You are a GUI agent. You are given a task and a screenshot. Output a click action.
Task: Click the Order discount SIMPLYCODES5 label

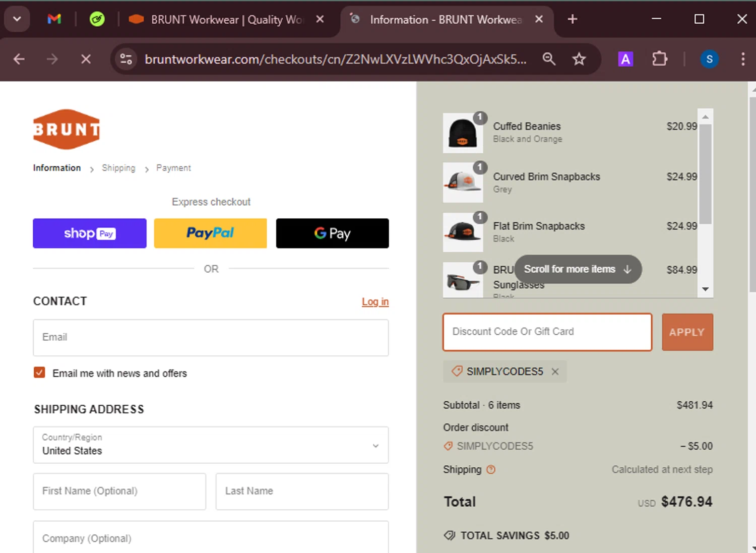pyautogui.click(x=494, y=446)
